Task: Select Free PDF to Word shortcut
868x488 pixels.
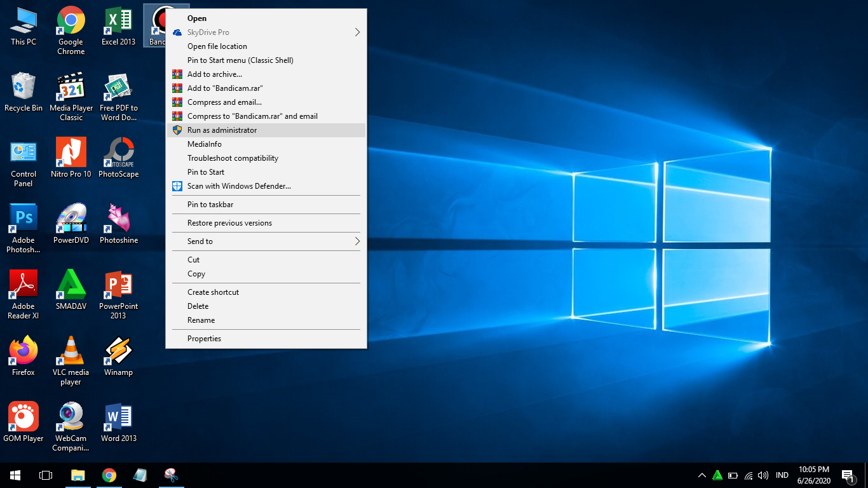Action: [119, 97]
